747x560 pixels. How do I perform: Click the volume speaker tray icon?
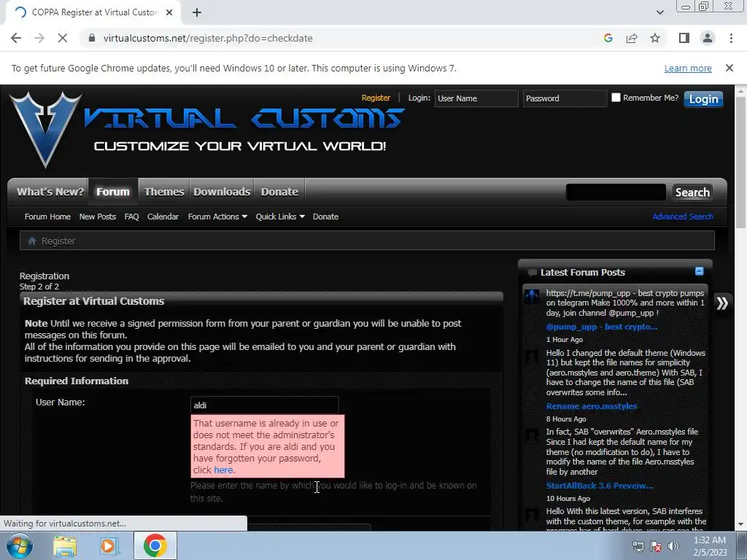[673, 546]
